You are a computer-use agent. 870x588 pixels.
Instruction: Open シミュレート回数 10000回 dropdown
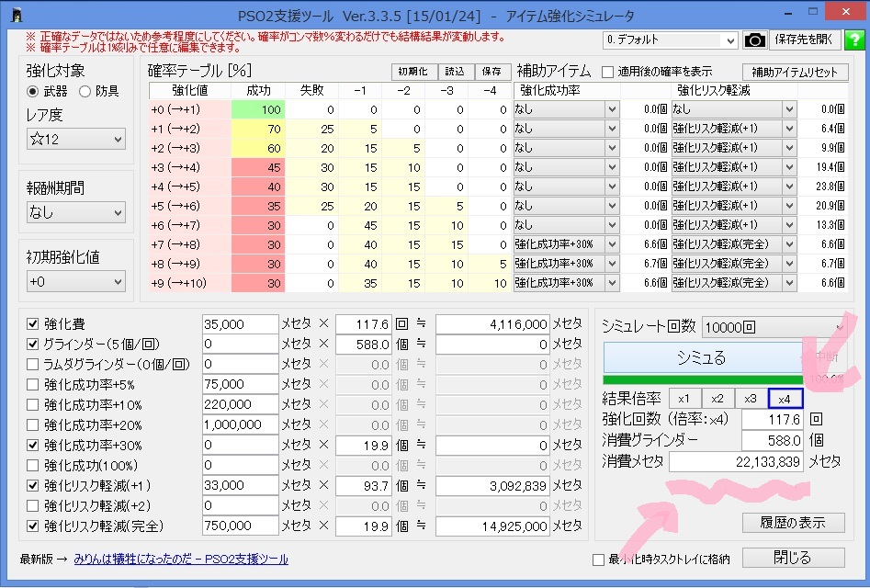[774, 327]
